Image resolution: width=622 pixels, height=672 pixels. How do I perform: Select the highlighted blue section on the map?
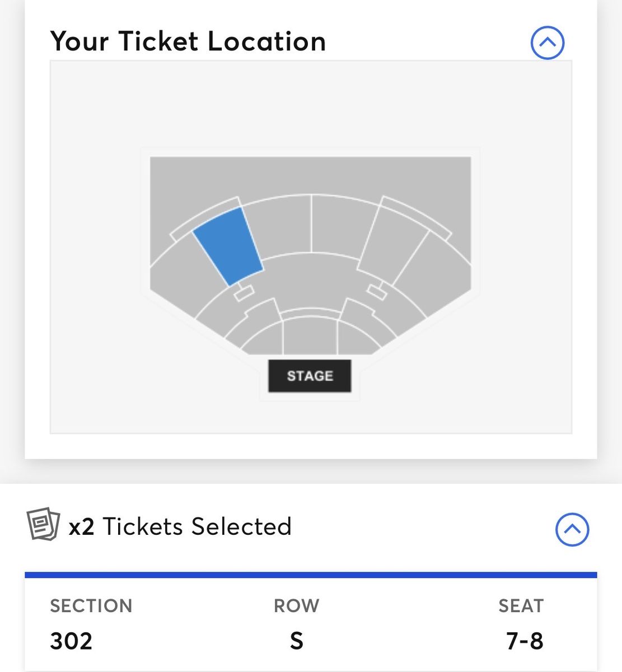(x=228, y=245)
